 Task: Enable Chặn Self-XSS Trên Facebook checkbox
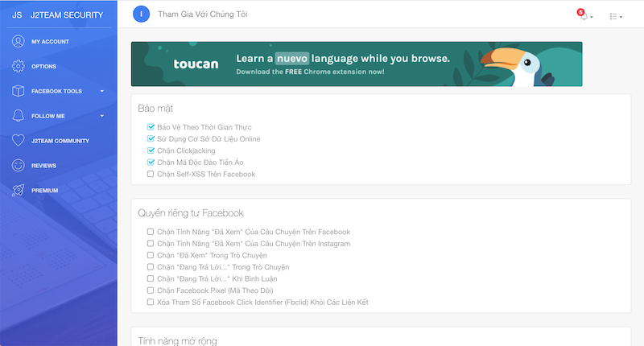click(x=151, y=174)
